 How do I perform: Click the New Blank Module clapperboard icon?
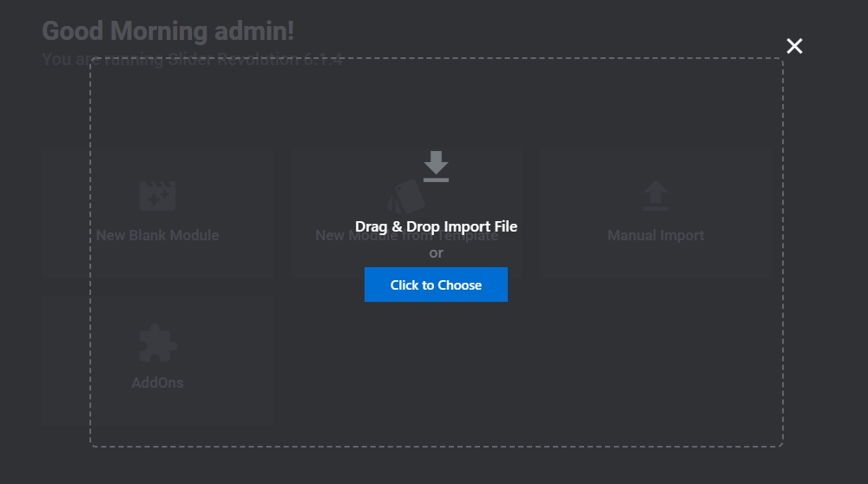coord(158,196)
